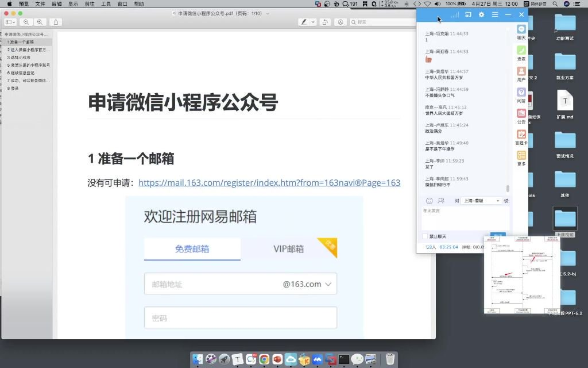Open the emoji smiley picker in chat
Image resolution: width=588 pixels, height=368 pixels.
click(430, 201)
